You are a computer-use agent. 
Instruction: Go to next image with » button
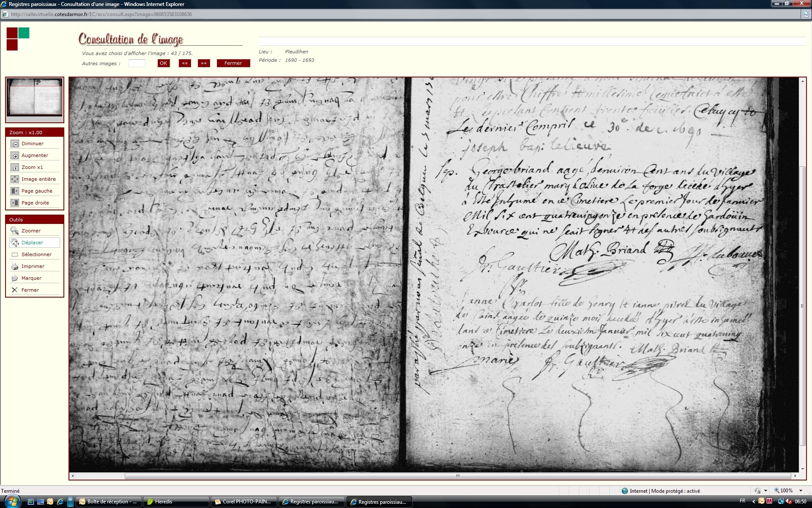click(204, 63)
